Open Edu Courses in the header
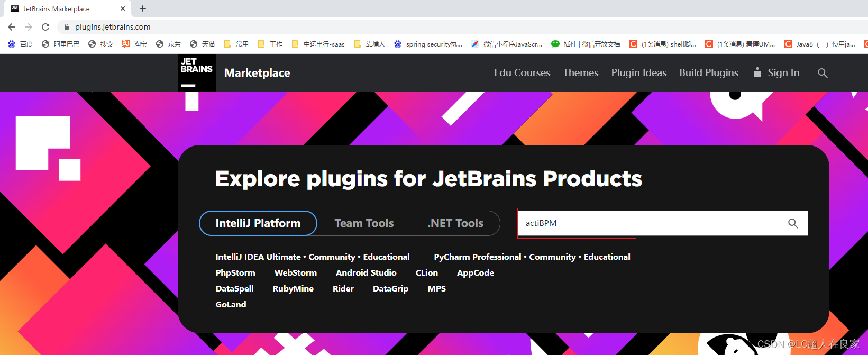Screen dimensions: 868x355 point(522,73)
